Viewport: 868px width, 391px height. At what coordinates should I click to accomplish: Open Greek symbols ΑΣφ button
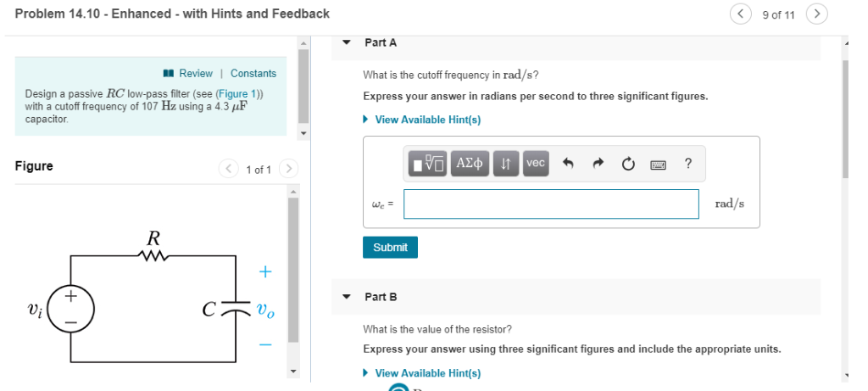470,164
